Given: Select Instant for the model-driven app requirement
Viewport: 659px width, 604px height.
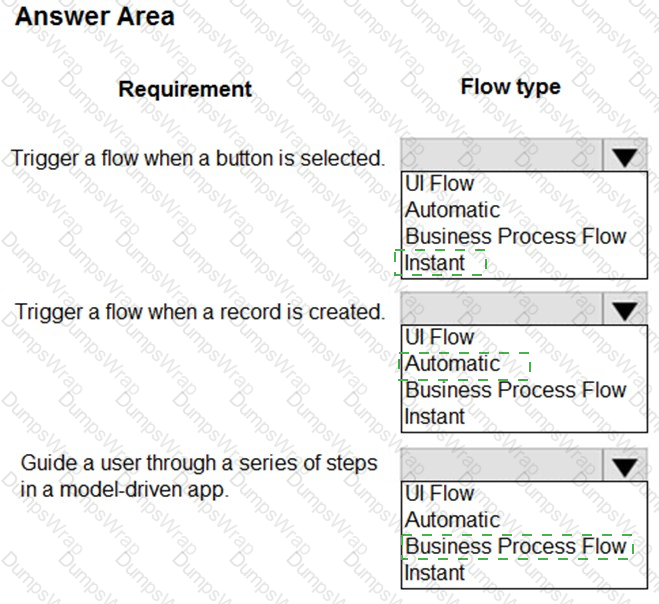Looking at the screenshot, I should click(x=436, y=573).
